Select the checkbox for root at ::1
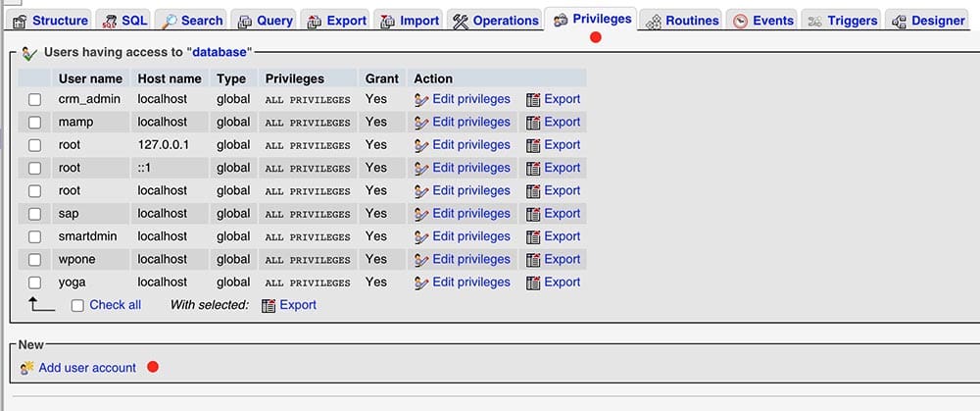This screenshot has width=980, height=411. tap(35, 169)
